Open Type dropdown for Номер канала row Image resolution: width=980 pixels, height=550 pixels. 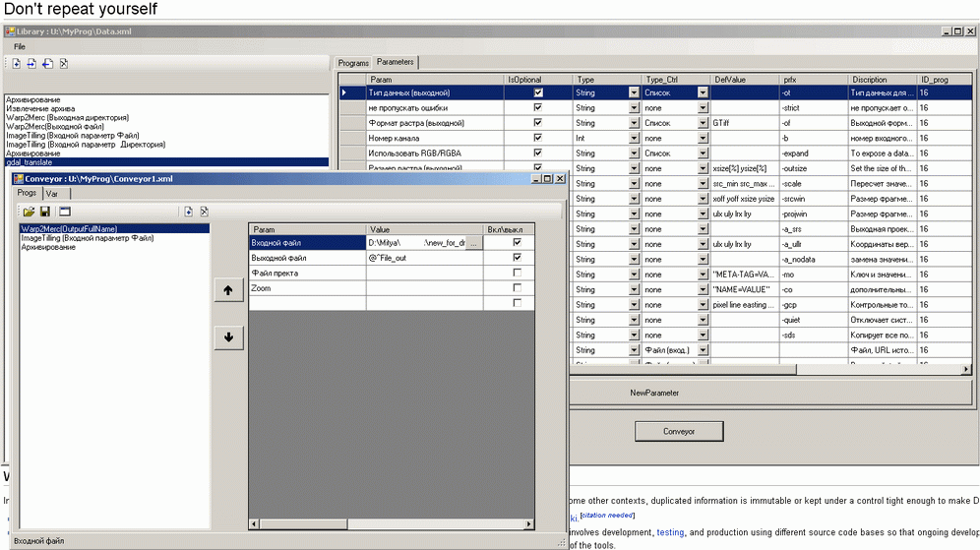coord(634,138)
